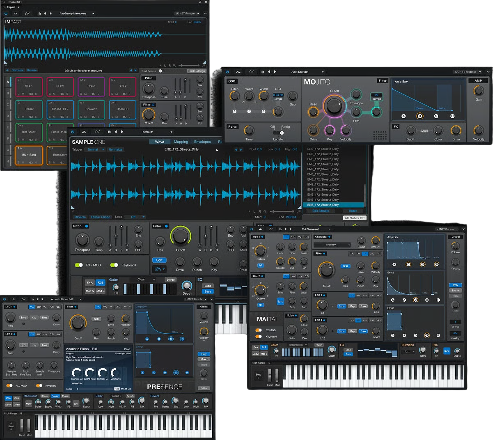
Task: Toggle FX / MOD switch in Sample One
Action: click(79, 265)
